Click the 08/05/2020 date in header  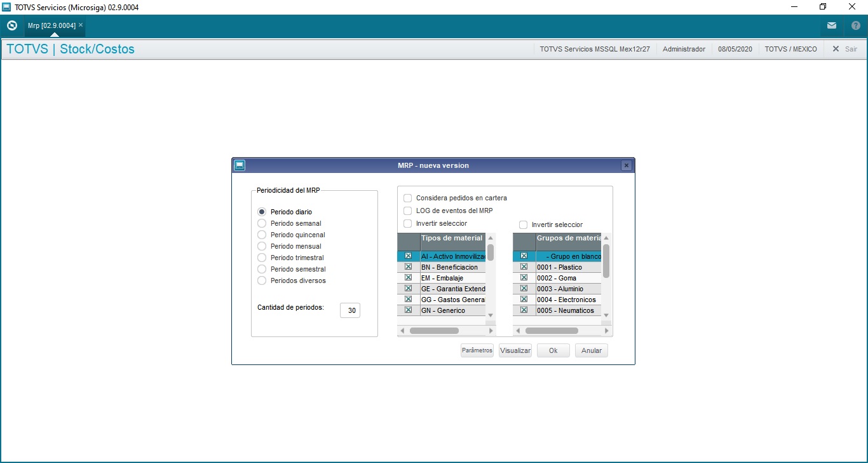coord(735,49)
